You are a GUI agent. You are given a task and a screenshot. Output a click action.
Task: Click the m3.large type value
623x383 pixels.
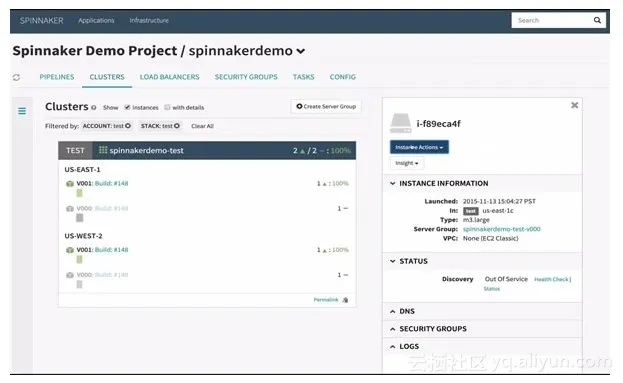(x=476, y=220)
